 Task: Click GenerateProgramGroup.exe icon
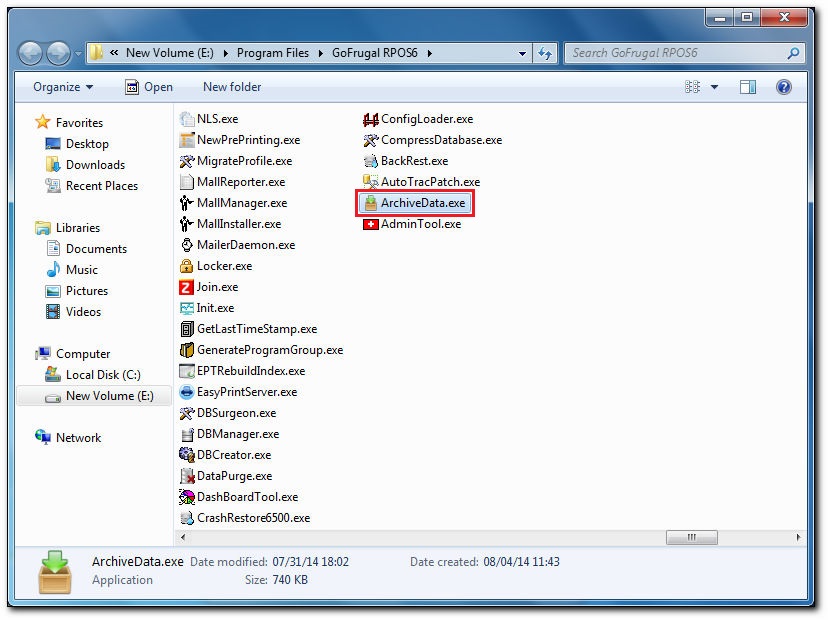tap(187, 350)
